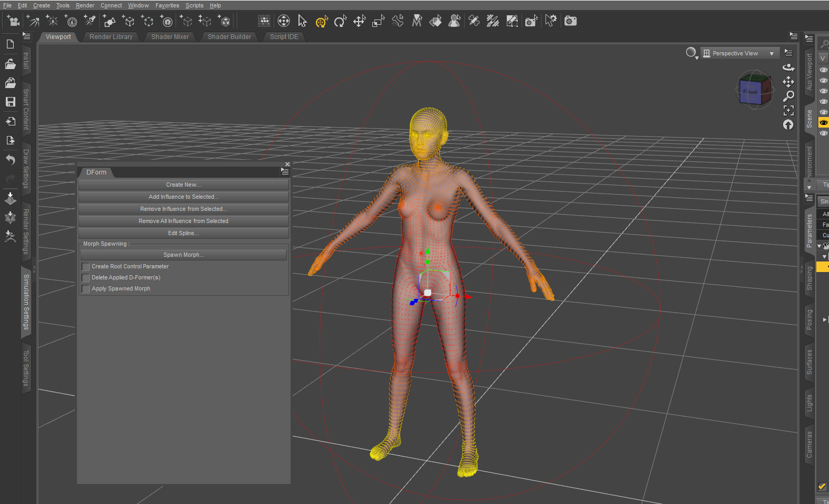Toggle the yellow highlighted eye visibility icon
Image resolution: width=829 pixels, height=504 pixels.
tap(823, 122)
